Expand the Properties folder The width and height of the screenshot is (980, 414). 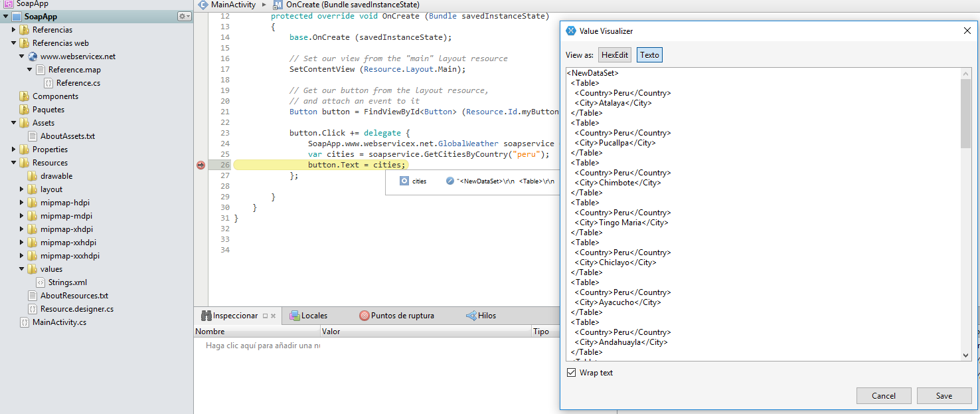click(15, 150)
